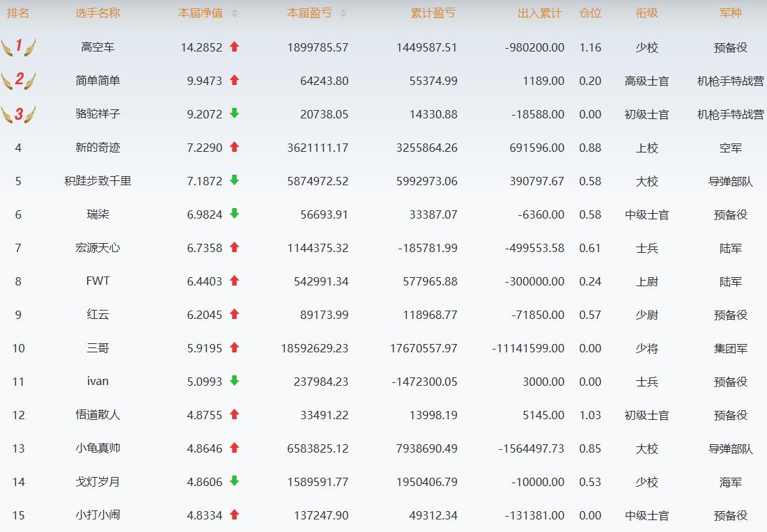
Task: Select player 小龟真帅
Action: pos(98,448)
